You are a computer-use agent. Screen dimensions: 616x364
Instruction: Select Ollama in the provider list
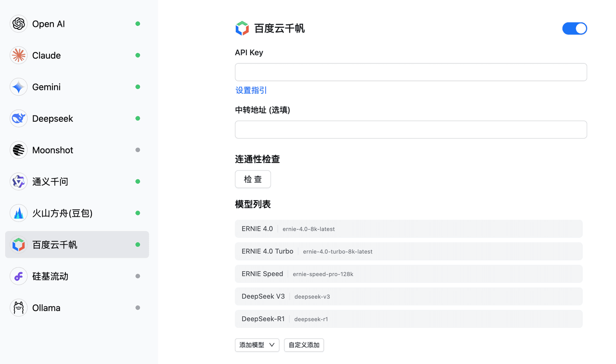pyautogui.click(x=77, y=308)
